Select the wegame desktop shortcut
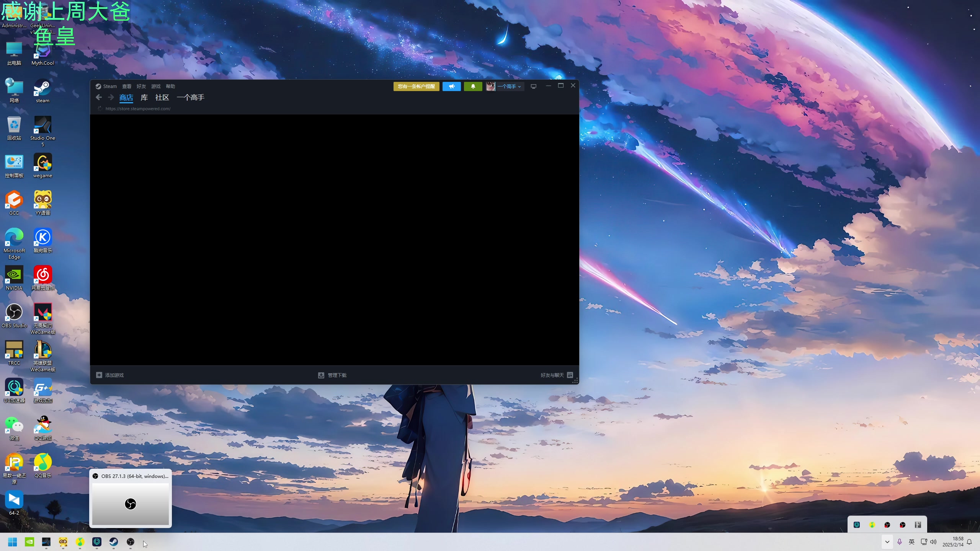The height and width of the screenshot is (551, 980). (42, 166)
